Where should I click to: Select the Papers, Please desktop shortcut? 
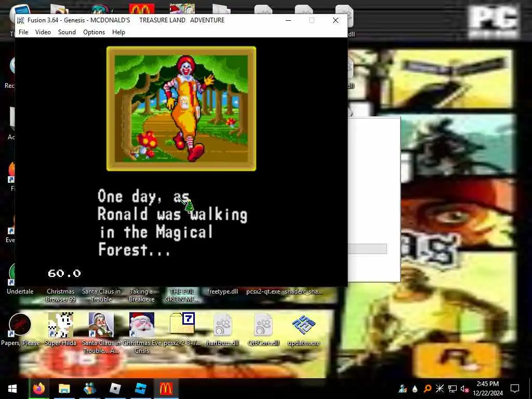20,329
